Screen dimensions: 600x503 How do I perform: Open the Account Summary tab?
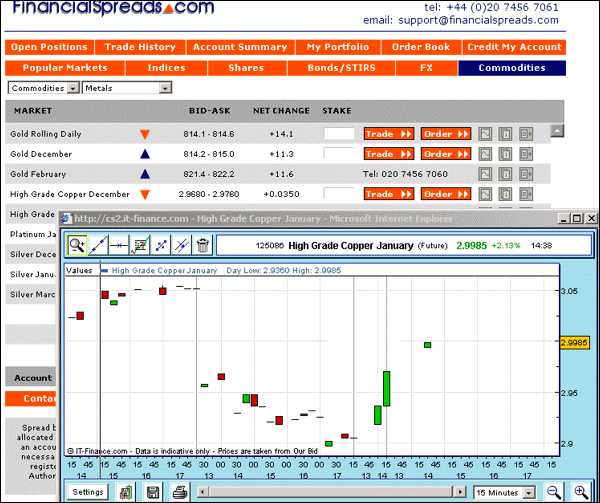(240, 47)
